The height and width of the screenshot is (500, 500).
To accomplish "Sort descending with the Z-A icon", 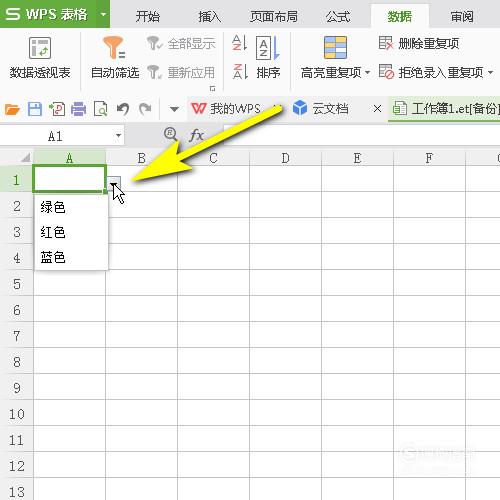I will pyautogui.click(x=240, y=71).
